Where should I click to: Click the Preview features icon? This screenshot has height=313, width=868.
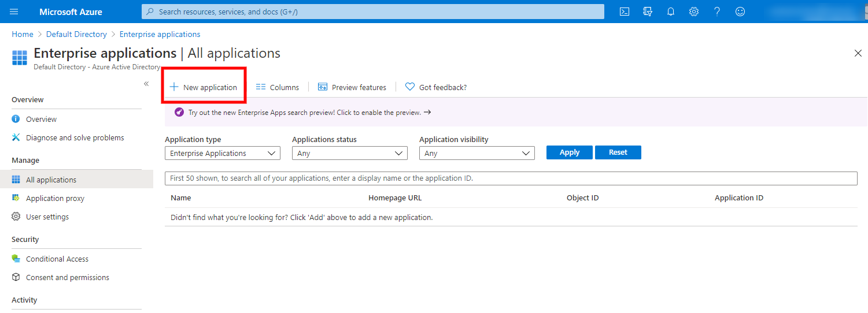tap(323, 87)
